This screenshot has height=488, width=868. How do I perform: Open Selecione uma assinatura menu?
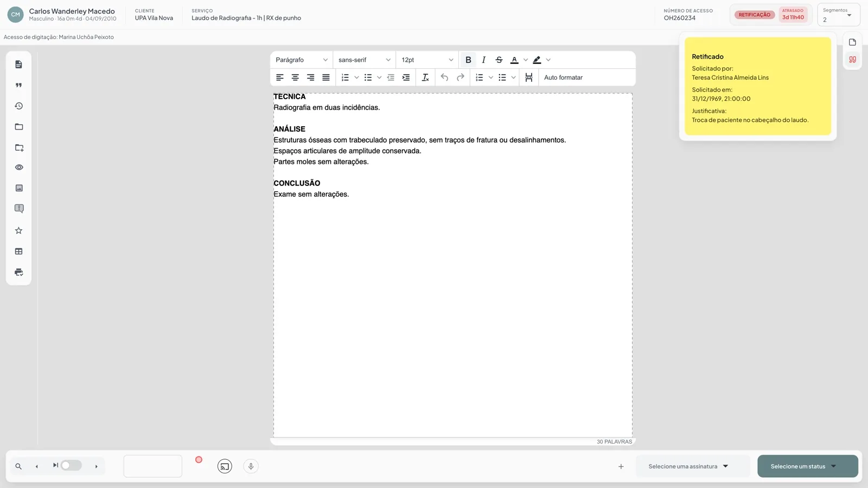coord(688,466)
